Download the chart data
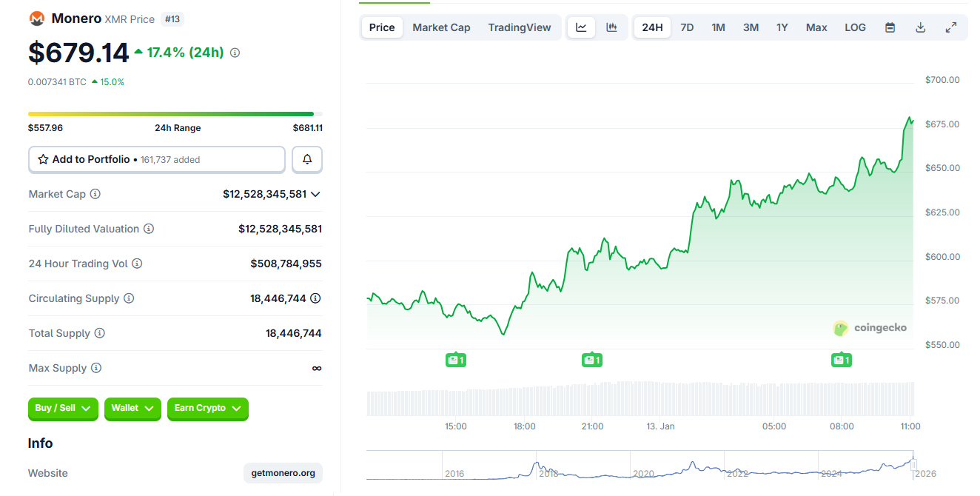 [920, 27]
